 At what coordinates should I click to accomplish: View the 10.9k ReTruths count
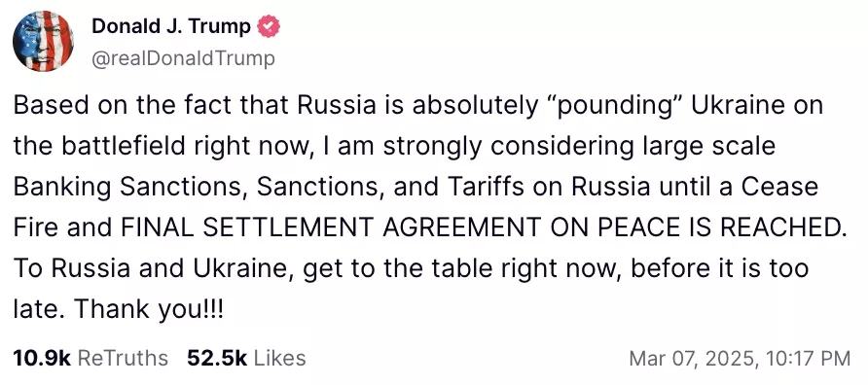click(x=42, y=358)
